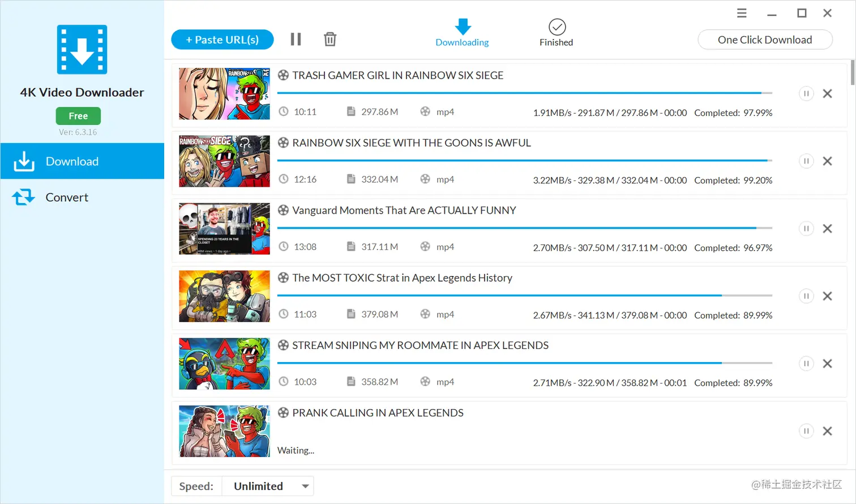This screenshot has height=504, width=856.
Task: Pause all active downloads
Action: pos(296,39)
